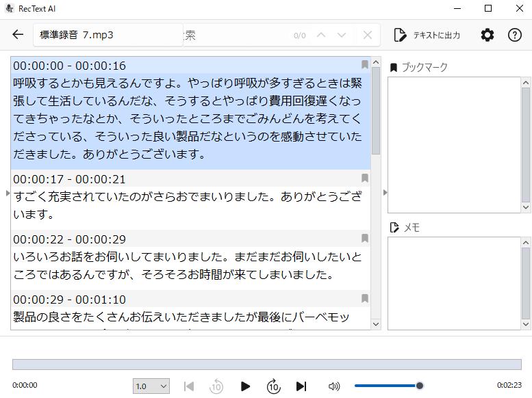Toggle bookmark on 00:00:00 segment
This screenshot has height=398, width=532.
pos(365,64)
